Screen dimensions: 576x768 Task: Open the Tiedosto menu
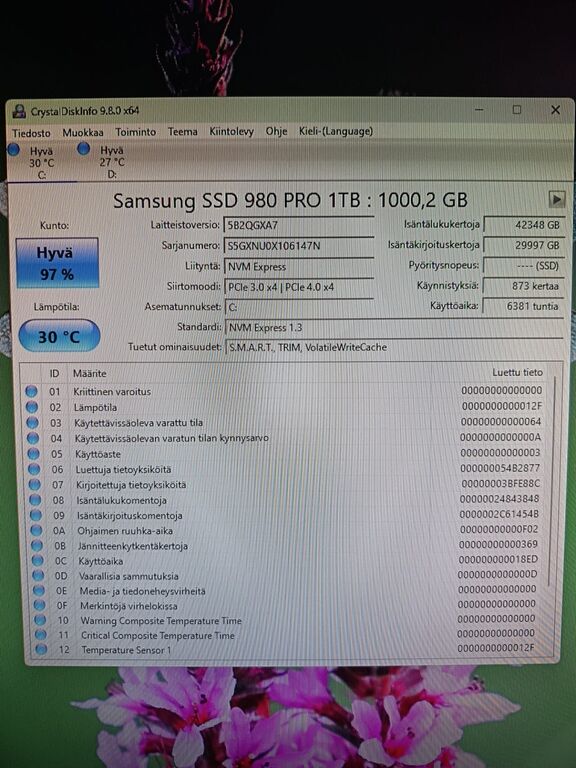pyautogui.click(x=31, y=133)
